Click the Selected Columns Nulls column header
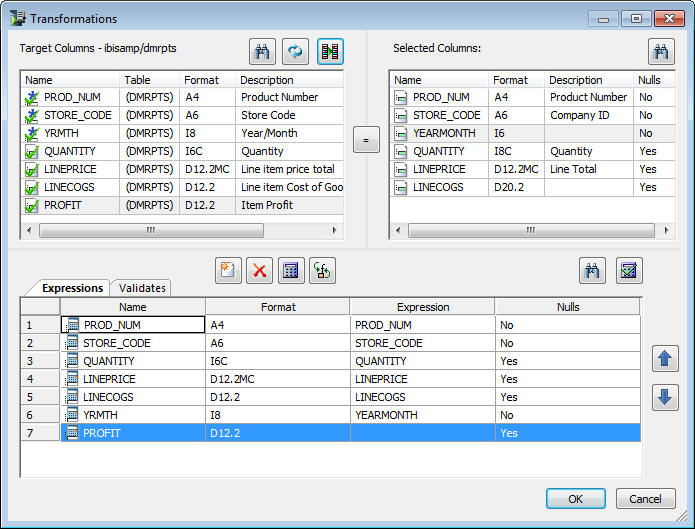The image size is (695, 529). coord(654,80)
